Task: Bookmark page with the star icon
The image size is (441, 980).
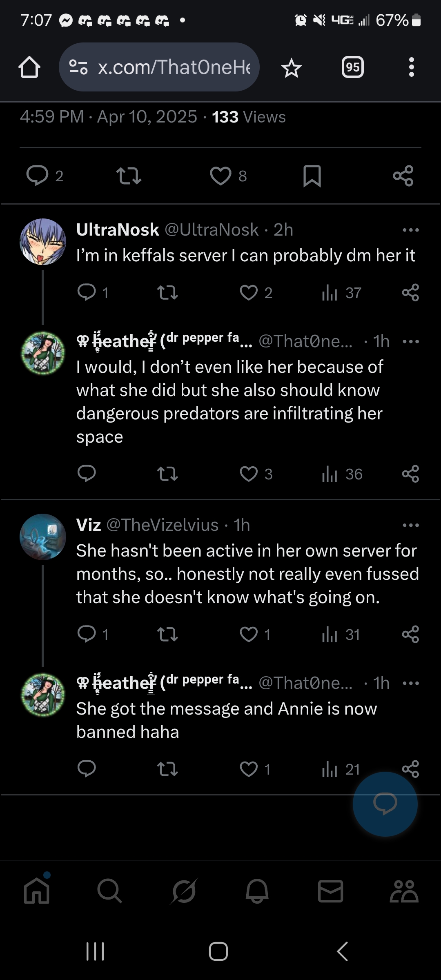Action: pos(291,68)
